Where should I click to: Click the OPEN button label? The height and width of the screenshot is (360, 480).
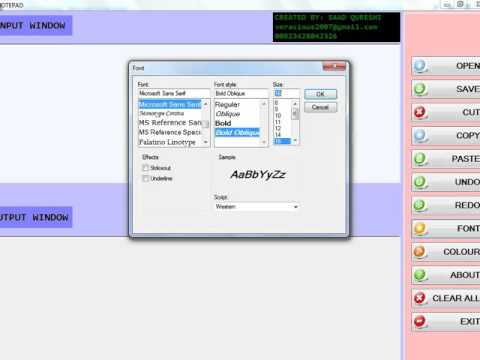click(468, 66)
